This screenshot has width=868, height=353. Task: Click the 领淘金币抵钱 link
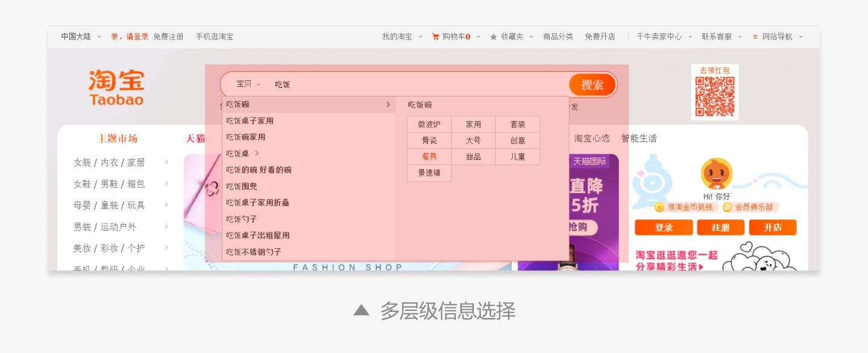point(690,207)
